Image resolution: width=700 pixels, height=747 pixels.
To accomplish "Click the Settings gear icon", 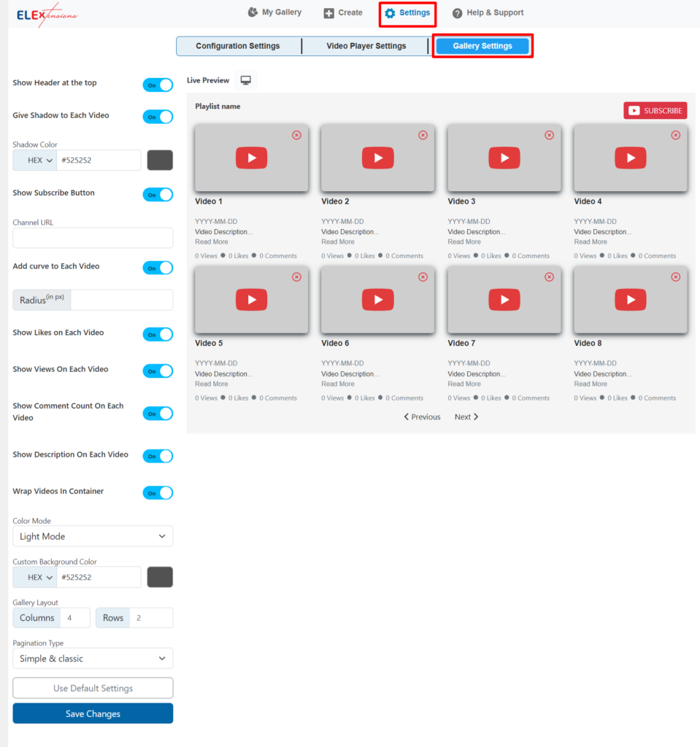I will point(390,13).
